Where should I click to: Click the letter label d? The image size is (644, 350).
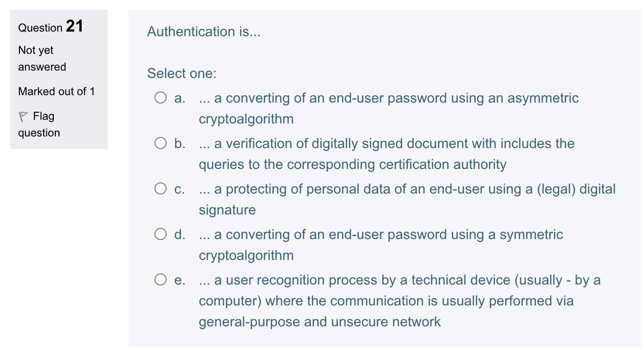point(179,234)
